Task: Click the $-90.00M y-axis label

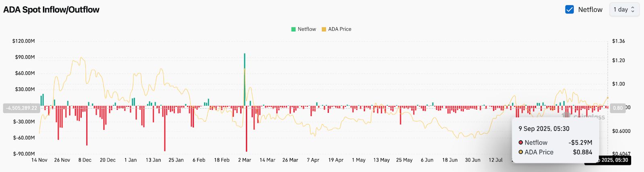Action: (24, 154)
